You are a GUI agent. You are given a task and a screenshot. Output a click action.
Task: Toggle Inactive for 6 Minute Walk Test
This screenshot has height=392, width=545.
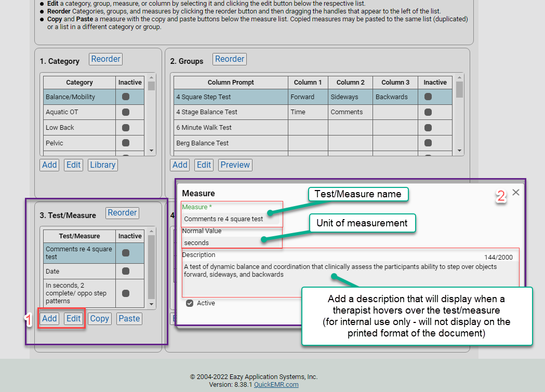click(x=428, y=127)
